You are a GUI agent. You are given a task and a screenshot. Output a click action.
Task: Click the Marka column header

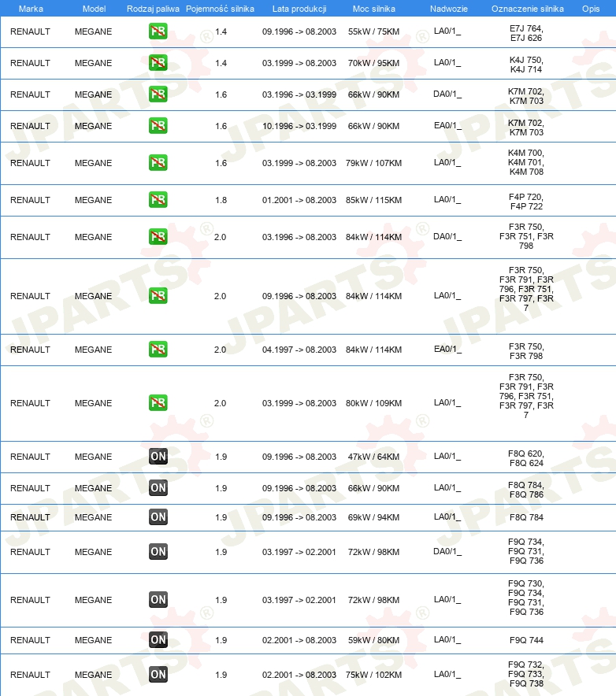(x=31, y=9)
